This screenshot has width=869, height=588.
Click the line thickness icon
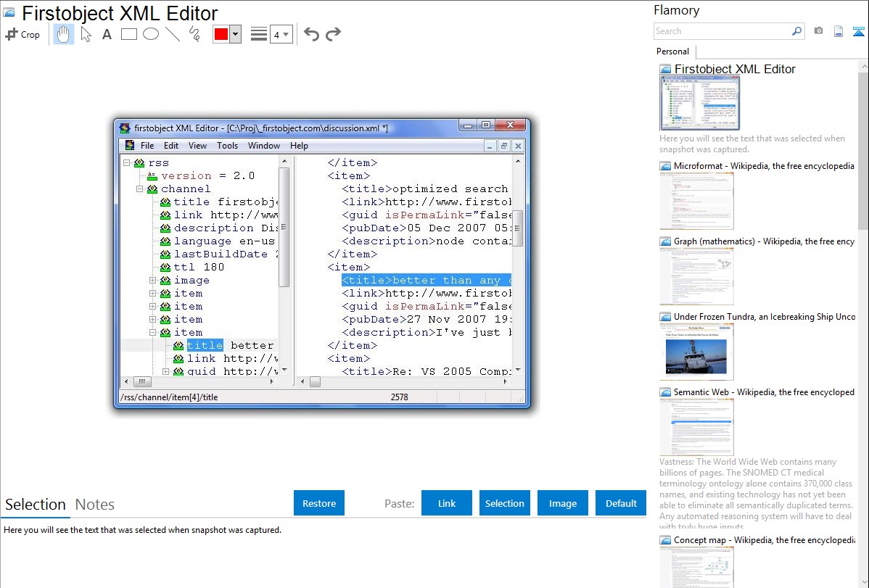pos(259,34)
